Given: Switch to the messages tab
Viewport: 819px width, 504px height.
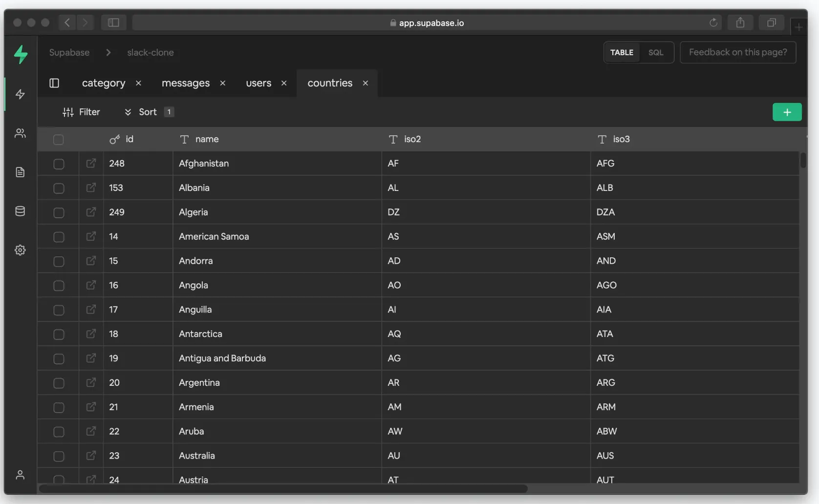Looking at the screenshot, I should tap(185, 83).
